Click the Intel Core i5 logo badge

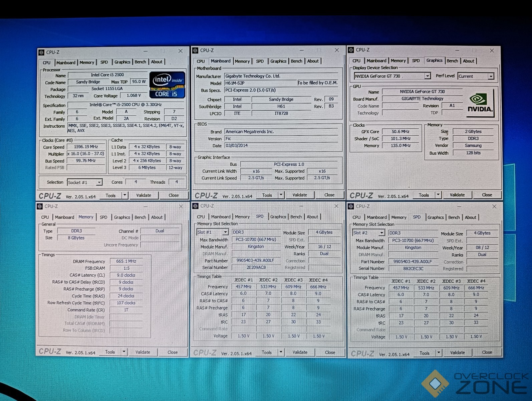pyautogui.click(x=167, y=85)
